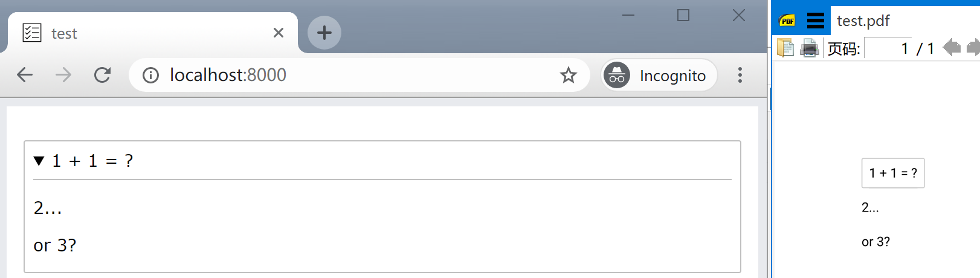Click the page number field

[x=888, y=48]
